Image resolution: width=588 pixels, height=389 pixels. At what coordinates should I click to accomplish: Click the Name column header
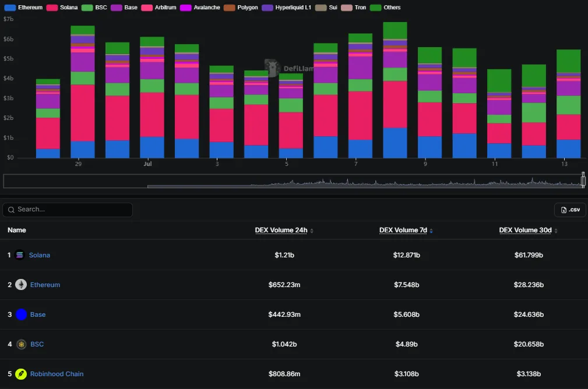[17, 230]
